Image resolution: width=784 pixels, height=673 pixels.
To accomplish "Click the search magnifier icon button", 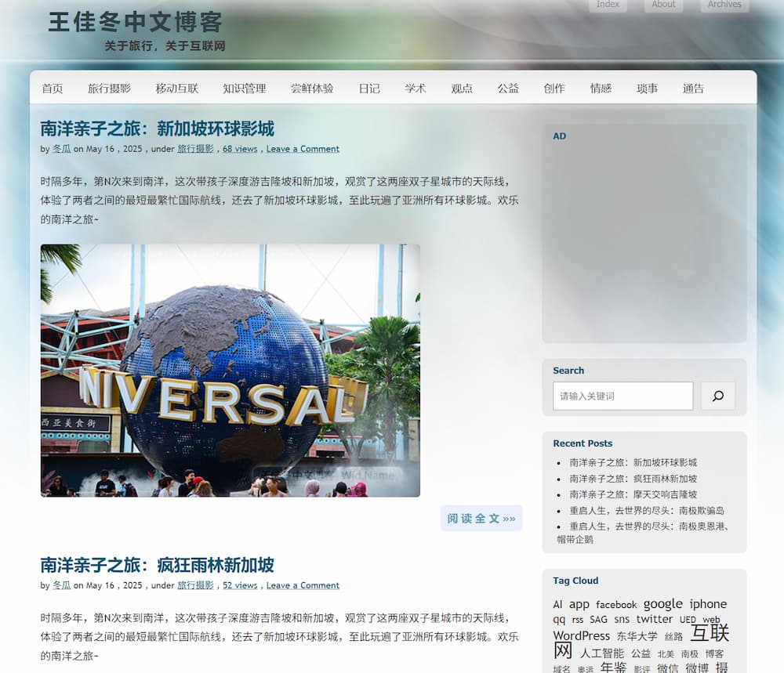I will 717,396.
